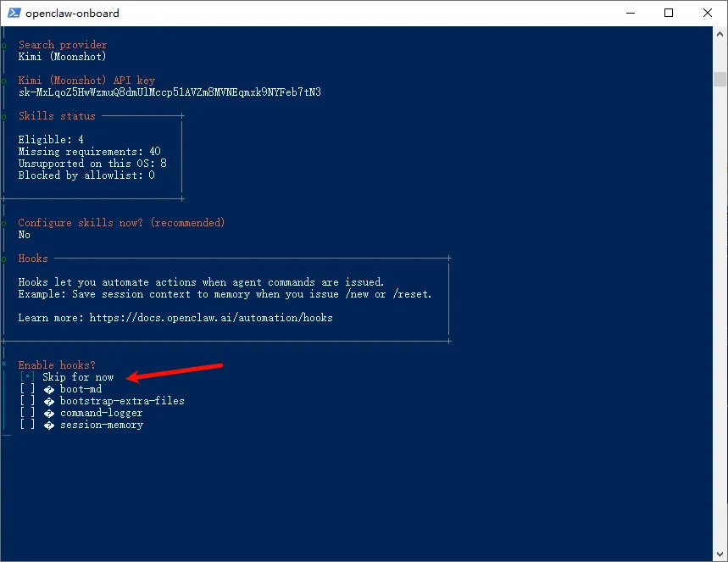Click the session-memory diamond icon

pos(49,425)
